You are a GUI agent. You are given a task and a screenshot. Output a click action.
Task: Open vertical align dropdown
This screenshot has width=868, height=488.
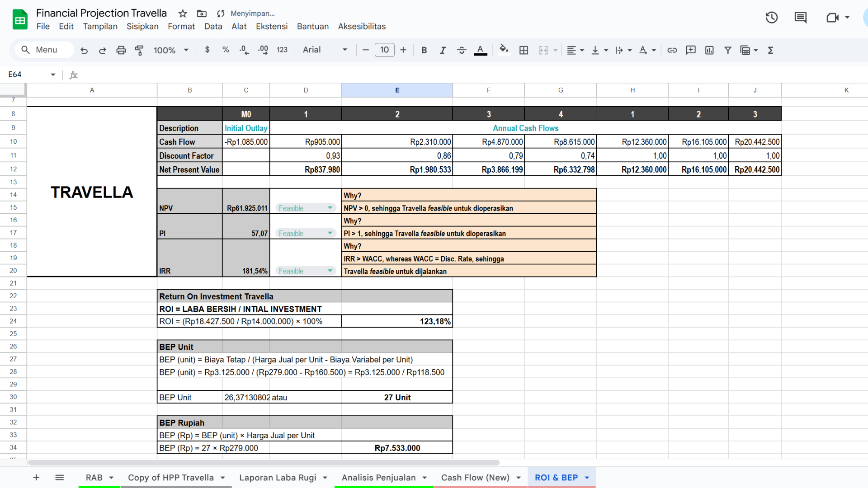coord(600,50)
